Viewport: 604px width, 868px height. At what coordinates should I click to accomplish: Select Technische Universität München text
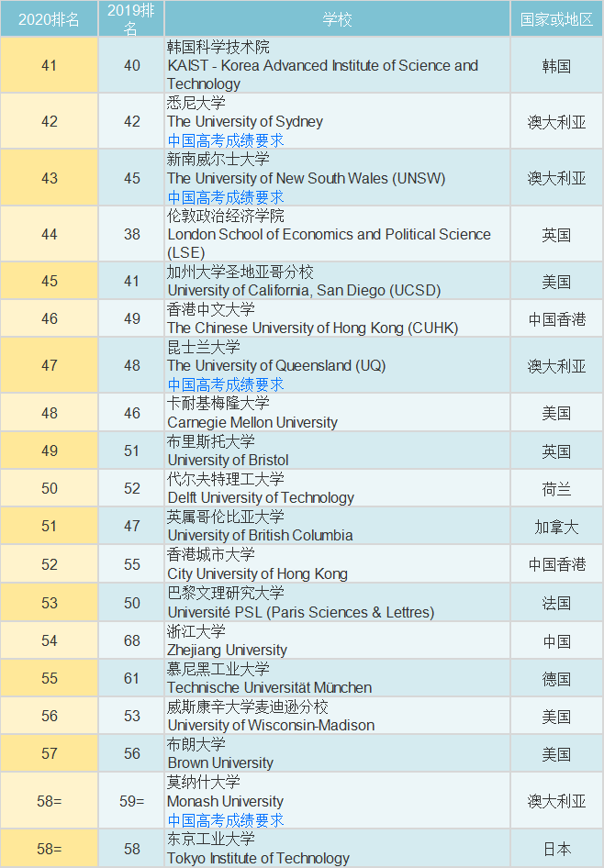pyautogui.click(x=270, y=687)
